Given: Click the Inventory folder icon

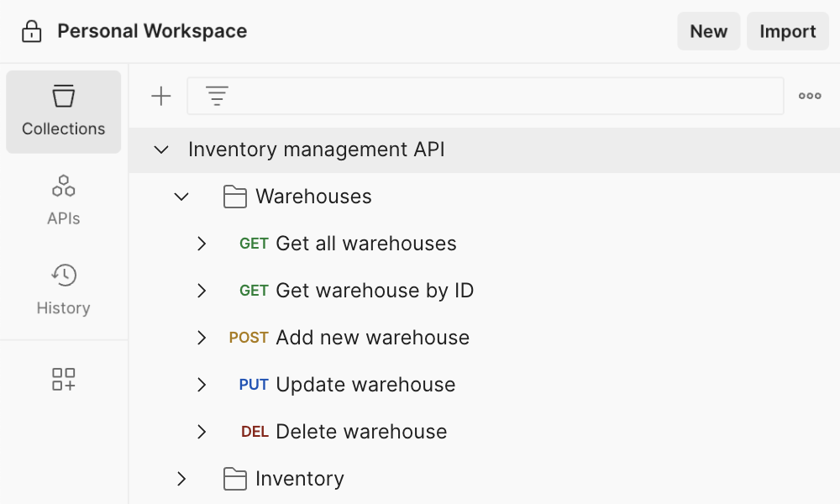Looking at the screenshot, I should coord(235,479).
